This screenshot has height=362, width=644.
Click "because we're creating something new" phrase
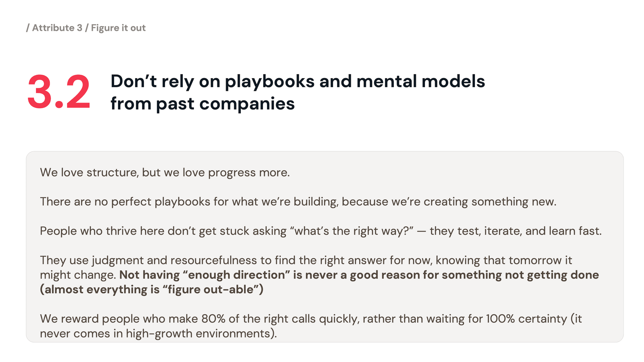click(x=449, y=202)
